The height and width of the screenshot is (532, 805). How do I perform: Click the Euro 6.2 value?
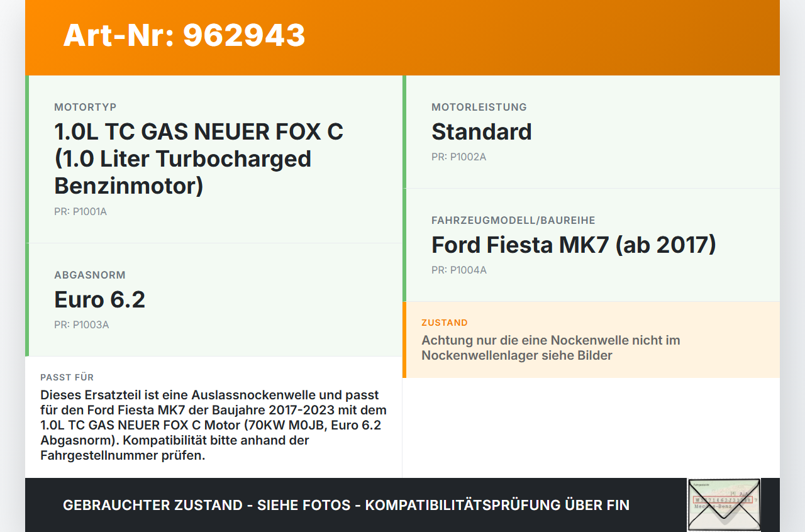point(99,299)
